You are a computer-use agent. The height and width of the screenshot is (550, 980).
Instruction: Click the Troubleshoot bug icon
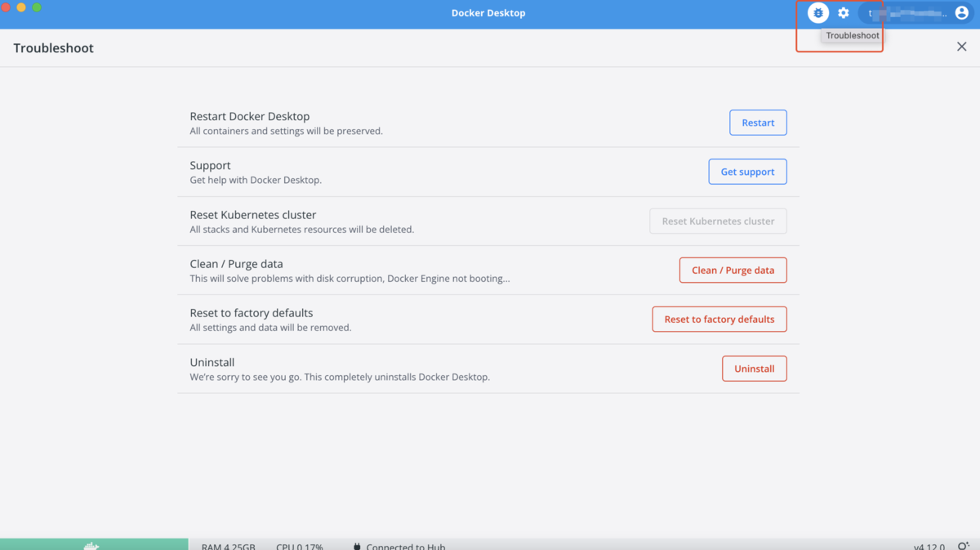(x=818, y=13)
